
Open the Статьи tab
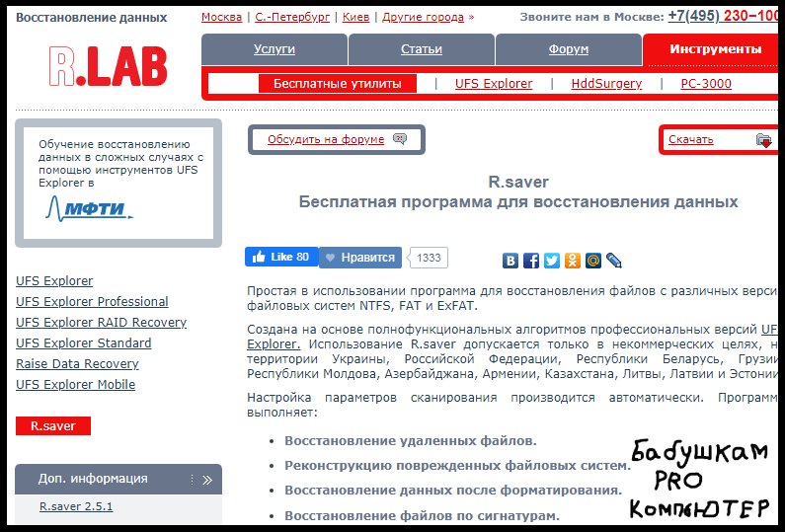[422, 49]
